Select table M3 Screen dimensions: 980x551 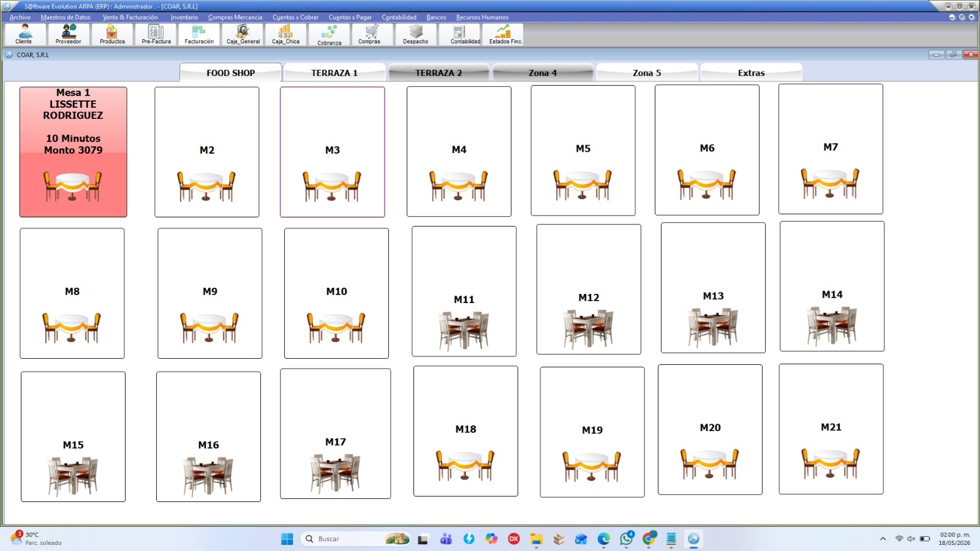click(333, 152)
